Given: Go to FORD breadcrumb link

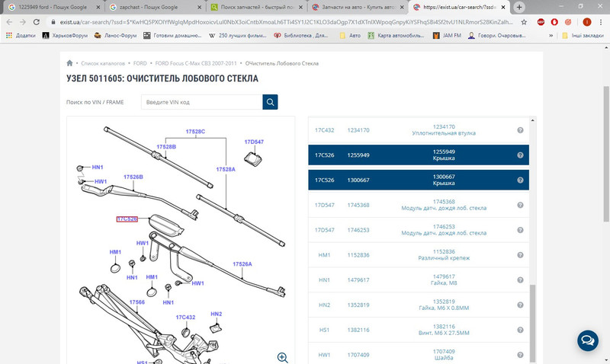Looking at the screenshot, I should [140, 63].
